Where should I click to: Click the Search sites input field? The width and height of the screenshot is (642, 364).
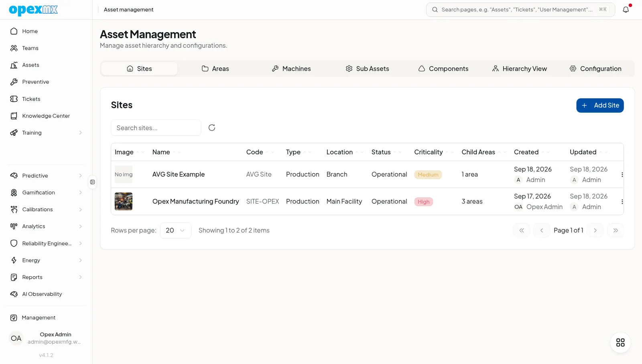pos(156,127)
